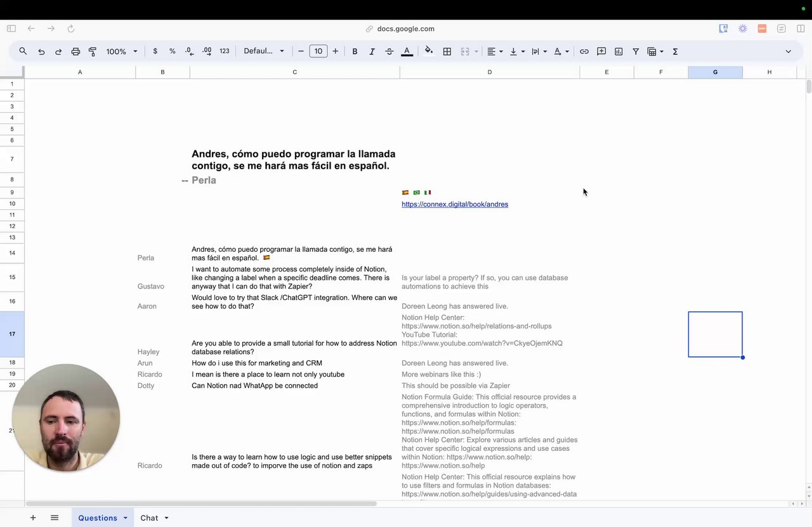Click the Redo arrow

click(x=58, y=51)
